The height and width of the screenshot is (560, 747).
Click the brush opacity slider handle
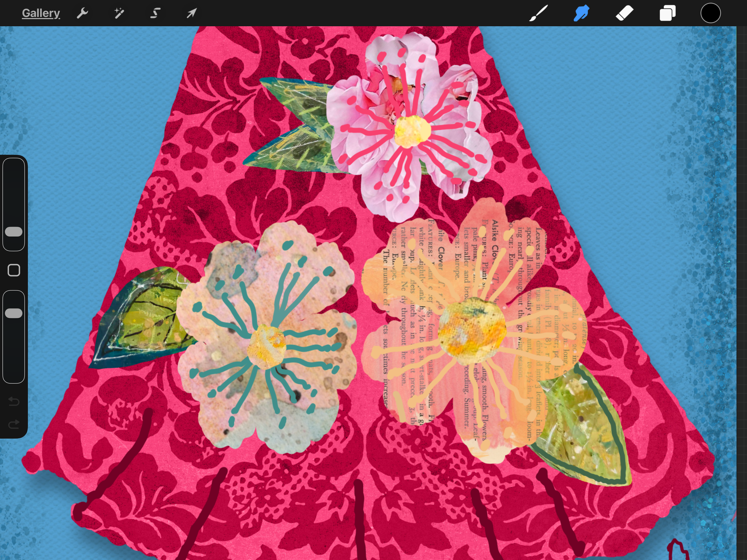click(x=14, y=313)
